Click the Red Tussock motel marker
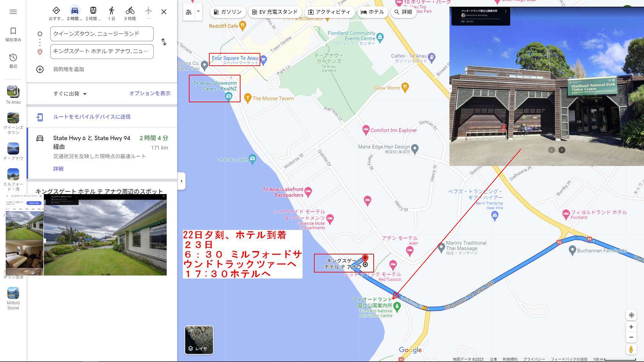644x362 pixels. [393, 264]
